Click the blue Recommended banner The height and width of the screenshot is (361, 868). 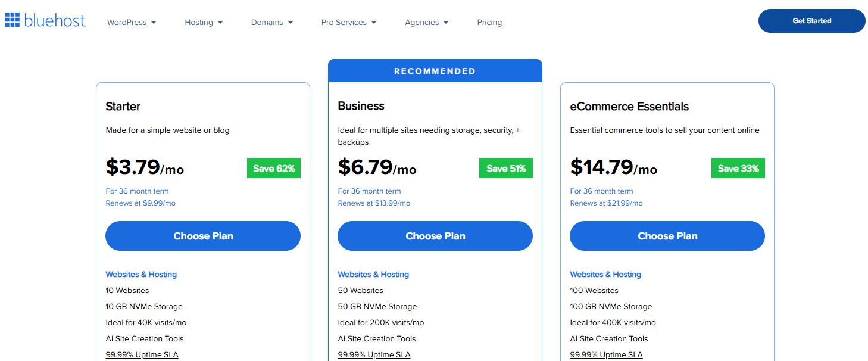pyautogui.click(x=435, y=71)
